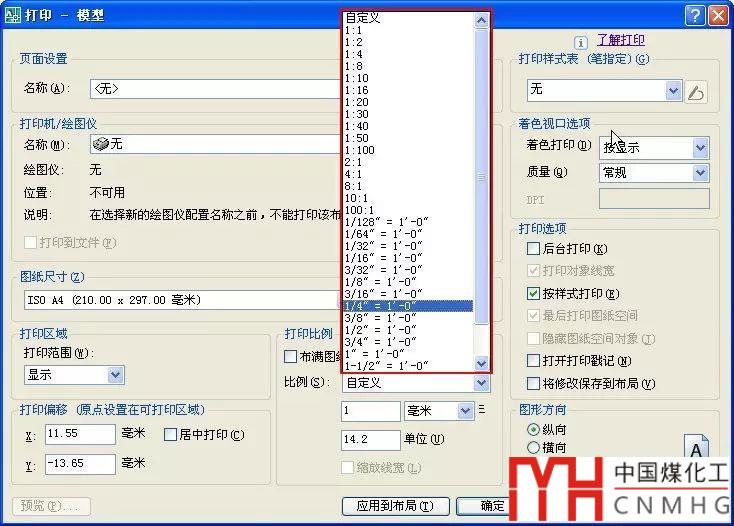Choose scale 1:40 in the list
This screenshot has height=526, width=734.
tap(408, 126)
